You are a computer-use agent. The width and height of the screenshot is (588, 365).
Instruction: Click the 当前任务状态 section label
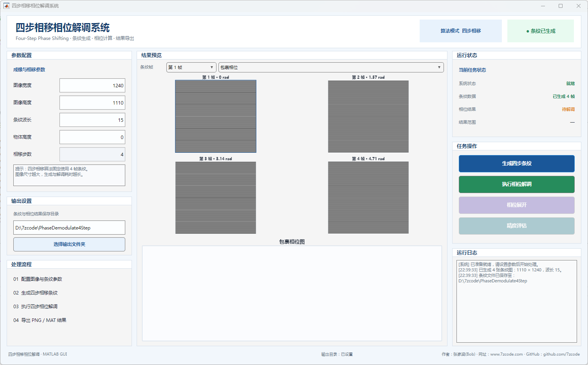tap(473, 70)
